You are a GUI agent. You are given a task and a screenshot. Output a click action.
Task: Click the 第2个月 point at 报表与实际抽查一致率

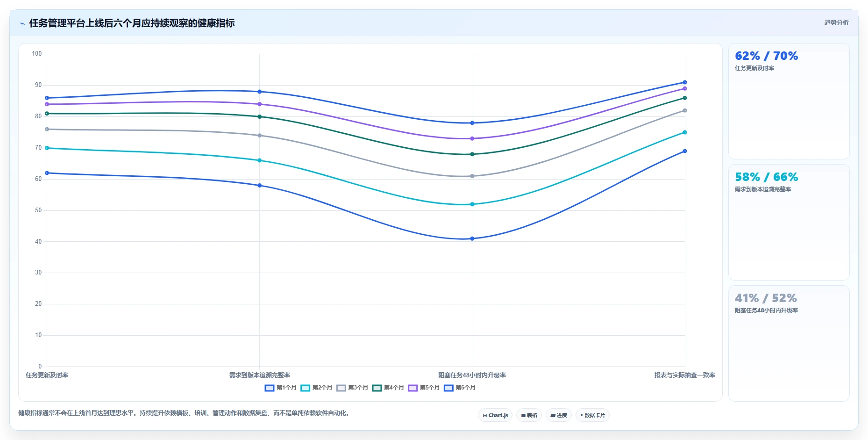point(685,132)
